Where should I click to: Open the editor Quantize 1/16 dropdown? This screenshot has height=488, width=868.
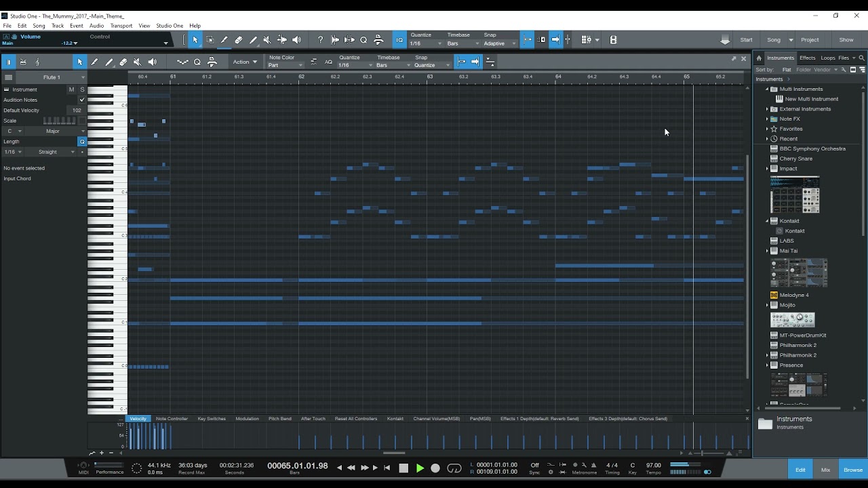tap(354, 65)
